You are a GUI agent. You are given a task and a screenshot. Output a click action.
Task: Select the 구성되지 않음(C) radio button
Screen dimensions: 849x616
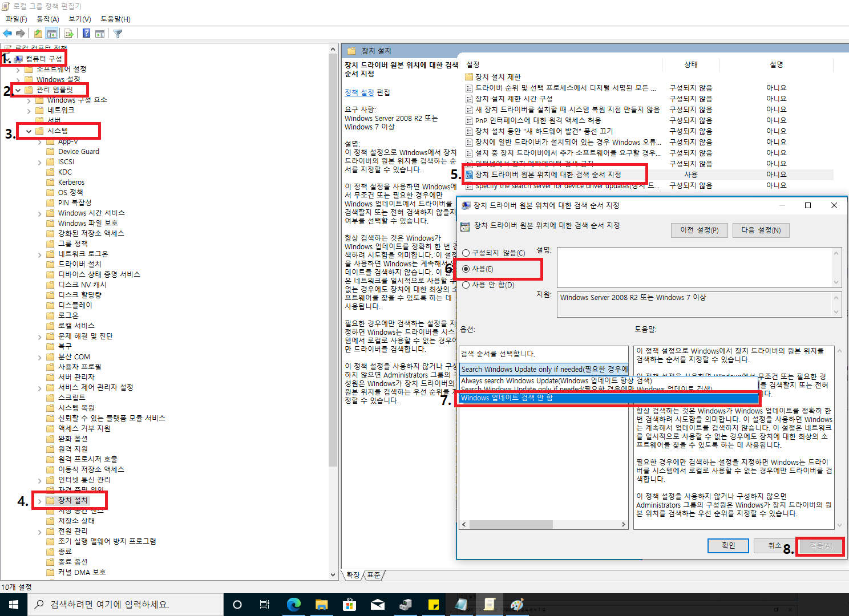coord(466,253)
